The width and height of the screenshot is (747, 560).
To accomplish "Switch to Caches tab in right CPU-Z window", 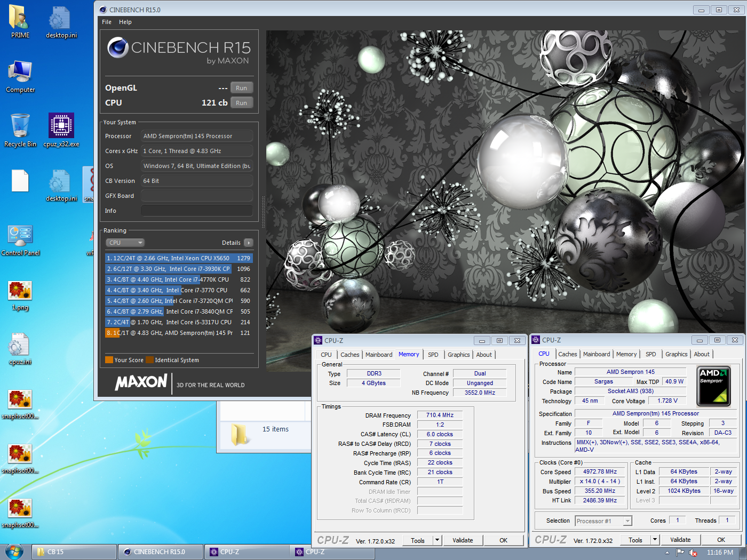I will tap(568, 354).
